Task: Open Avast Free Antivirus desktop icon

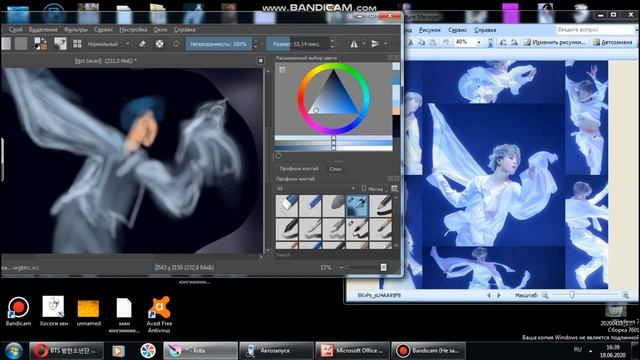Action: pos(159,315)
